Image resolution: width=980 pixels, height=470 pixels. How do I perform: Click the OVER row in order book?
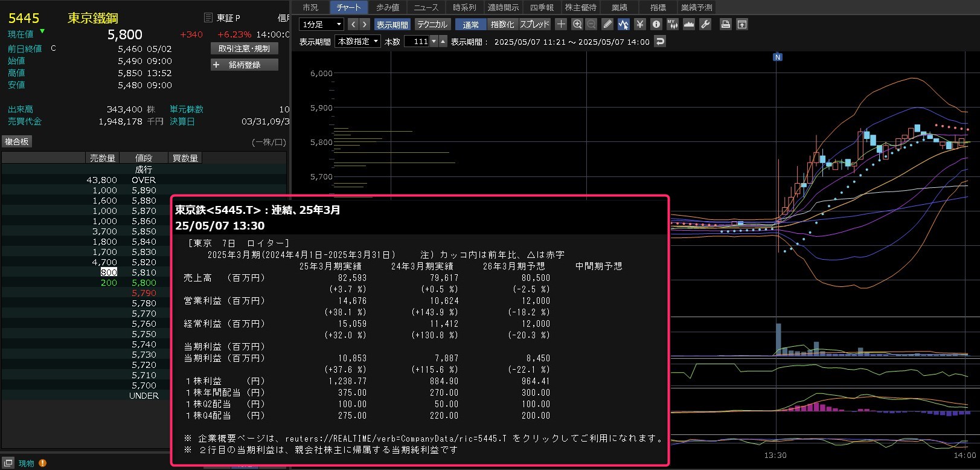pyautogui.click(x=144, y=180)
